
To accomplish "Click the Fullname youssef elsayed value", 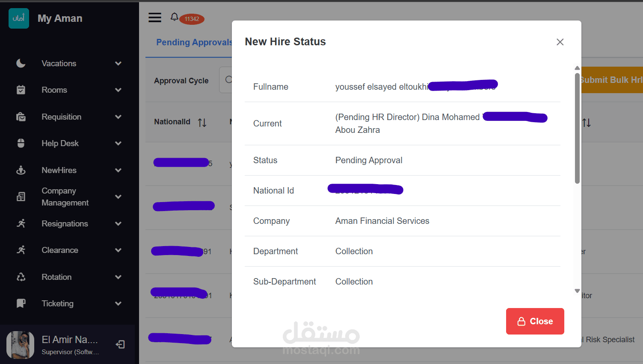I will tap(382, 87).
